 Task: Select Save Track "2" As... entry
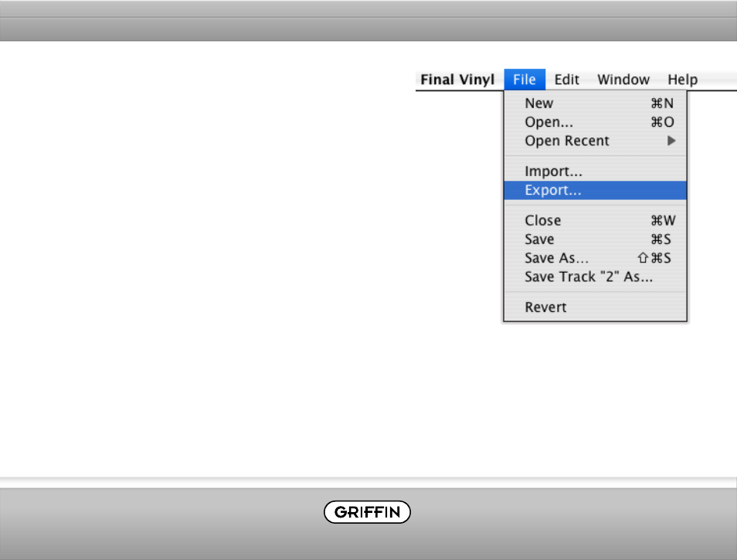595,277
